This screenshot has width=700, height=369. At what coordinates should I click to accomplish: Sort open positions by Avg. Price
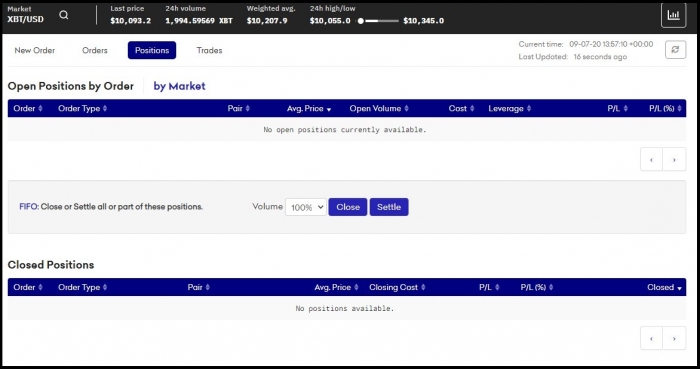tap(309, 108)
